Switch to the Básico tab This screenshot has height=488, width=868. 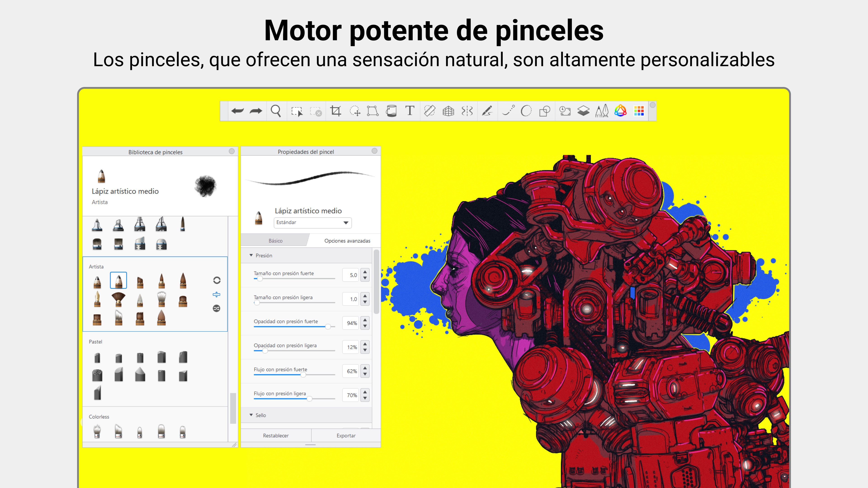[x=275, y=241]
